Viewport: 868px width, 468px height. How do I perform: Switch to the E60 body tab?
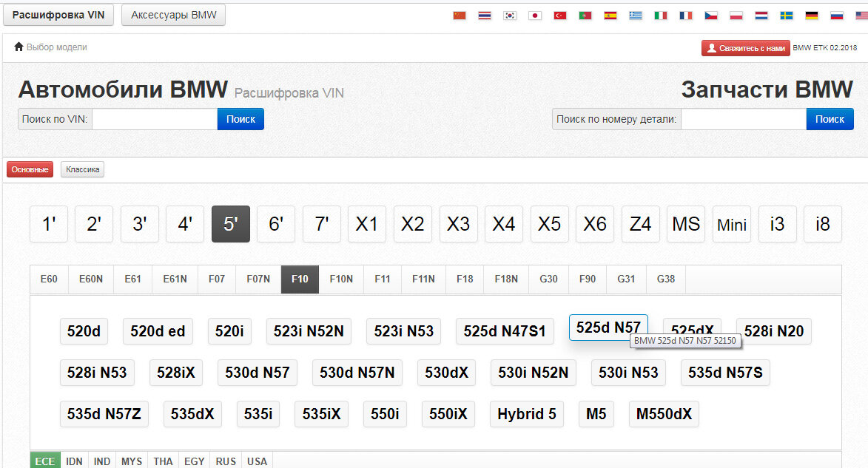coord(50,279)
